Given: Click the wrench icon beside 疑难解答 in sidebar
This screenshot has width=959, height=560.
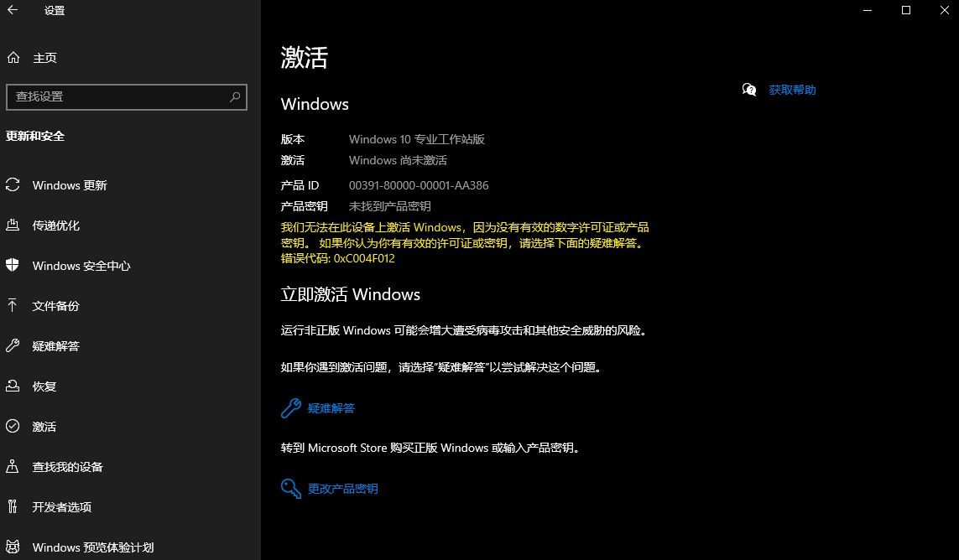Looking at the screenshot, I should pyautogui.click(x=13, y=346).
